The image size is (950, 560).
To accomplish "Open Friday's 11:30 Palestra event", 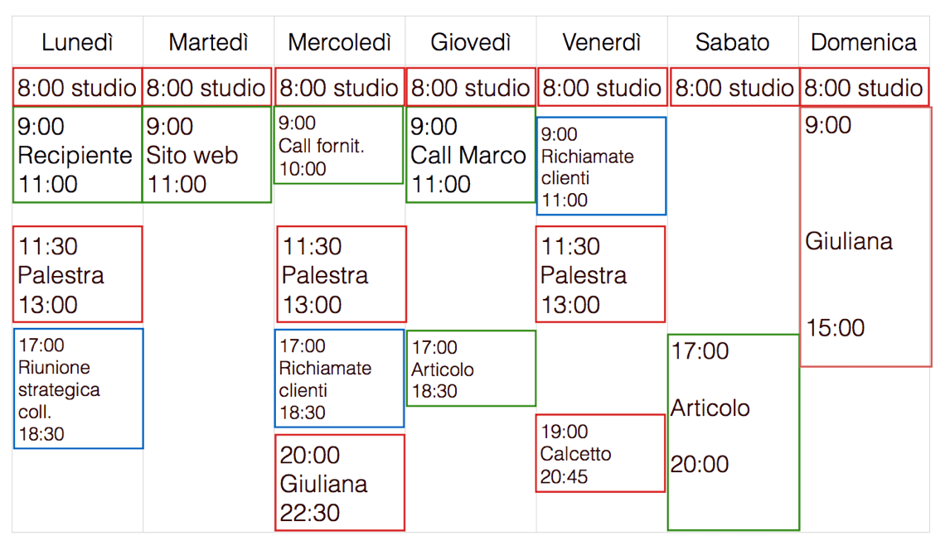I will pos(600,274).
